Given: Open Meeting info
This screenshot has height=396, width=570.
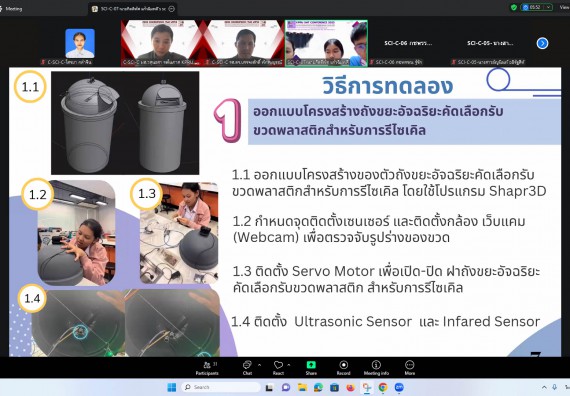Looking at the screenshot, I should coord(376,368).
